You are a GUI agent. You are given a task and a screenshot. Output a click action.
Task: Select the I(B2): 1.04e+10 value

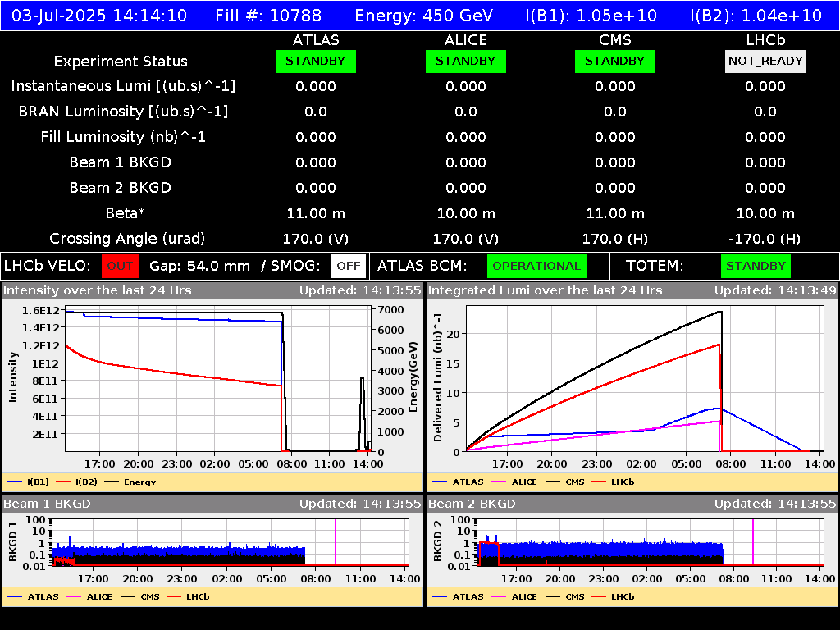(x=756, y=15)
